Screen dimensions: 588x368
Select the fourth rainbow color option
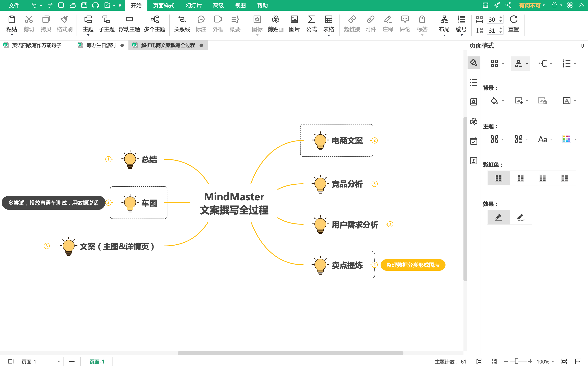pos(565,178)
